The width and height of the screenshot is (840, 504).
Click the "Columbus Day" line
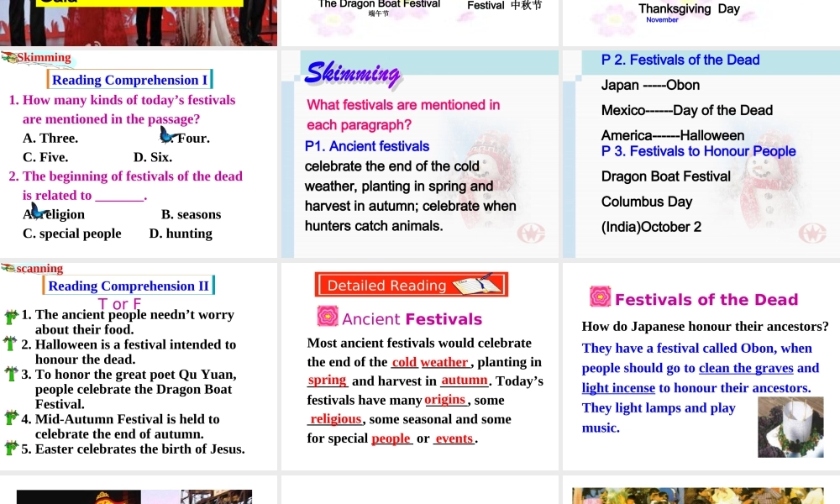pyautogui.click(x=647, y=202)
